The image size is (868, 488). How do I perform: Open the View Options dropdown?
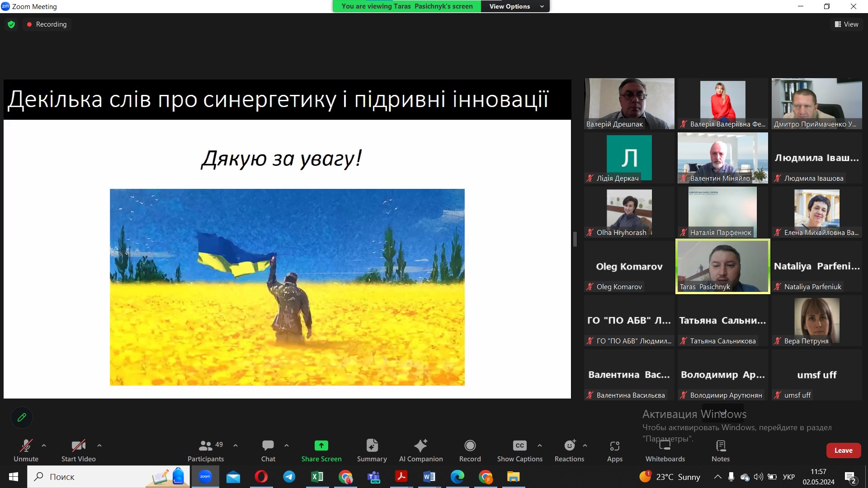click(516, 6)
